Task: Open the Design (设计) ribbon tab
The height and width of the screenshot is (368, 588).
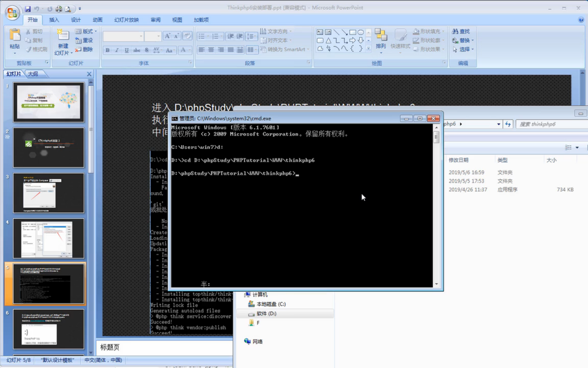Action: pyautogui.click(x=76, y=20)
